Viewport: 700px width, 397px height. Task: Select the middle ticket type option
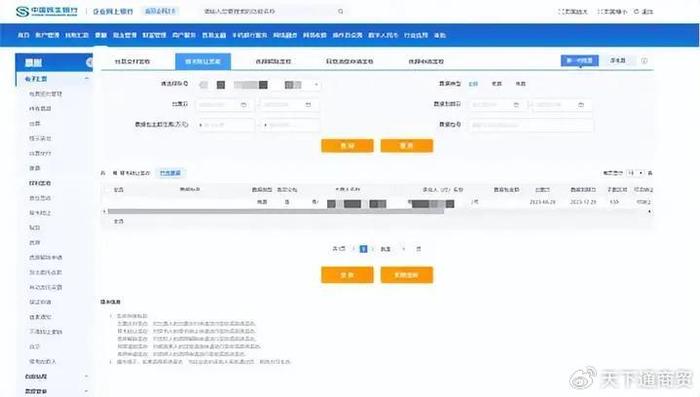coord(496,84)
